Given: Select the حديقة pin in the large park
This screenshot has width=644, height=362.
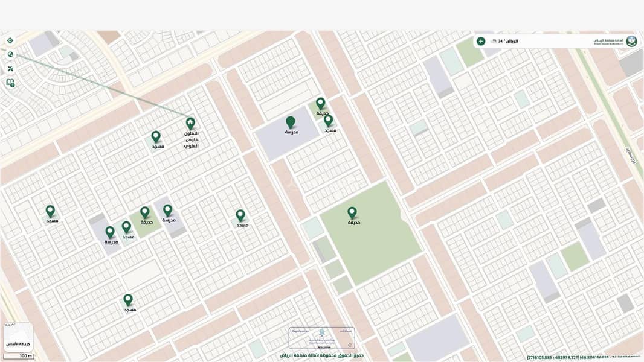Looking at the screenshot, I should [352, 213].
